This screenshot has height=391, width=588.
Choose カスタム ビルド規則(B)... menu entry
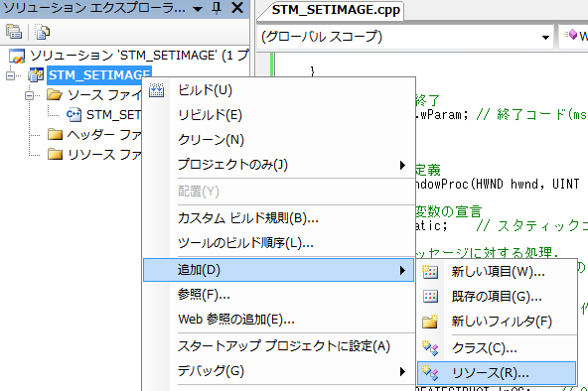278,218
